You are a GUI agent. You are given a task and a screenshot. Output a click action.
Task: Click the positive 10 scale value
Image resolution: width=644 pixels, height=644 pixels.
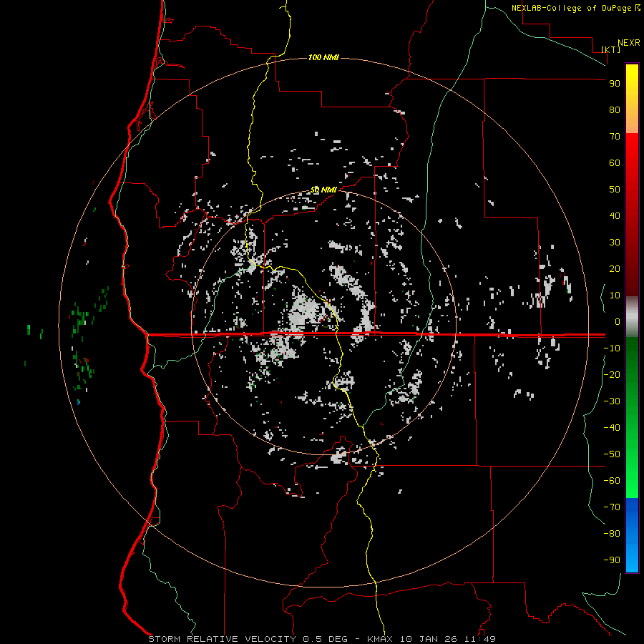point(615,296)
